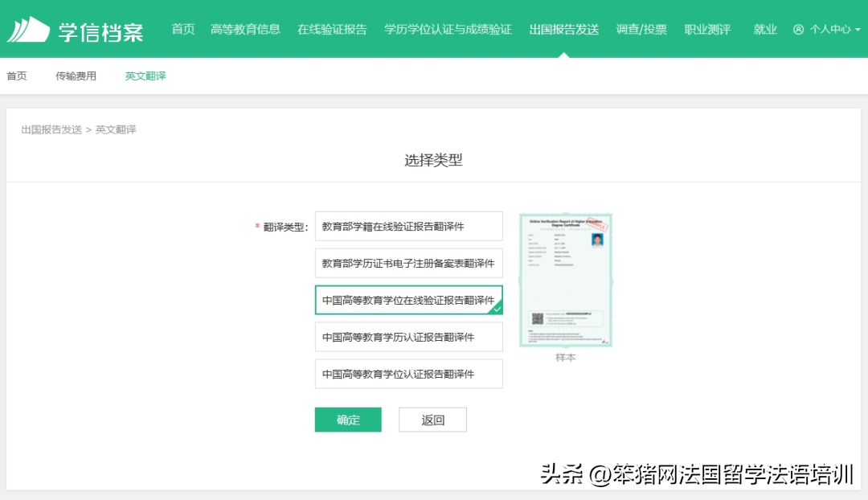Pick 中国高等教育学历认证报告翻译件 option
The width and height of the screenshot is (868, 500).
coord(408,337)
